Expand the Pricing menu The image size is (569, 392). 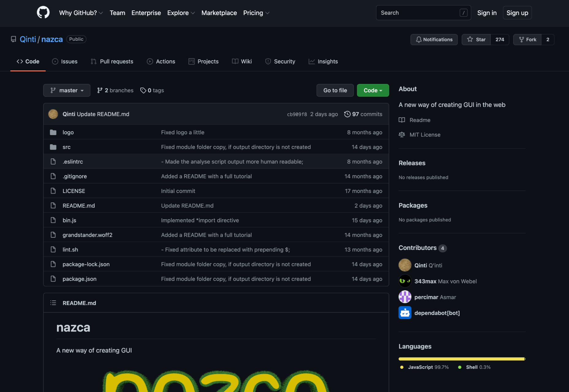pyautogui.click(x=256, y=13)
